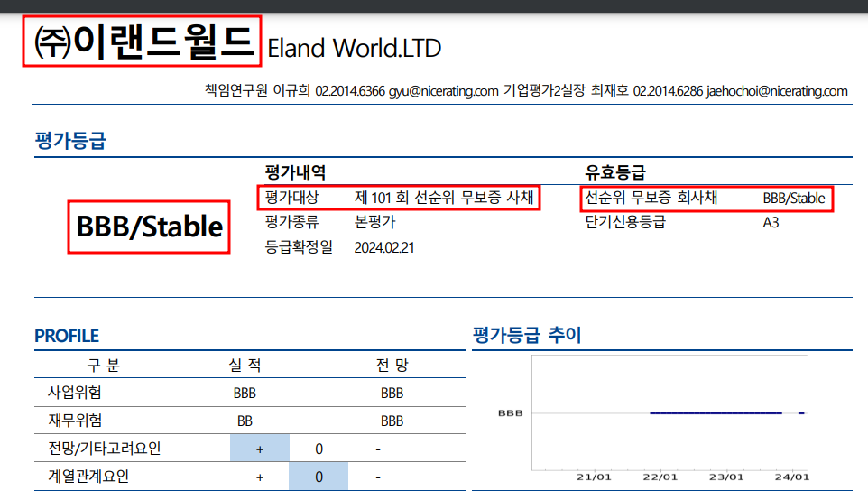Click the 24/01 axis label
The image size is (868, 500).
792,477
